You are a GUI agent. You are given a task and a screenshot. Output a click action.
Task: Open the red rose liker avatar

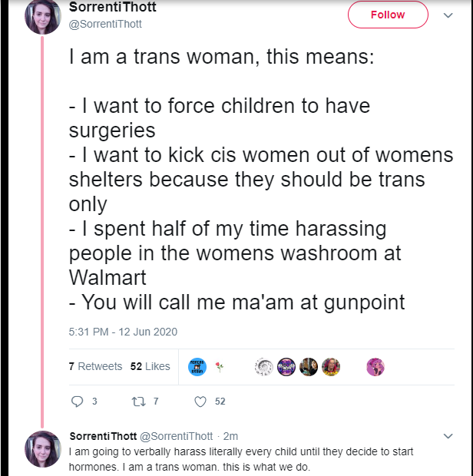(x=220, y=367)
